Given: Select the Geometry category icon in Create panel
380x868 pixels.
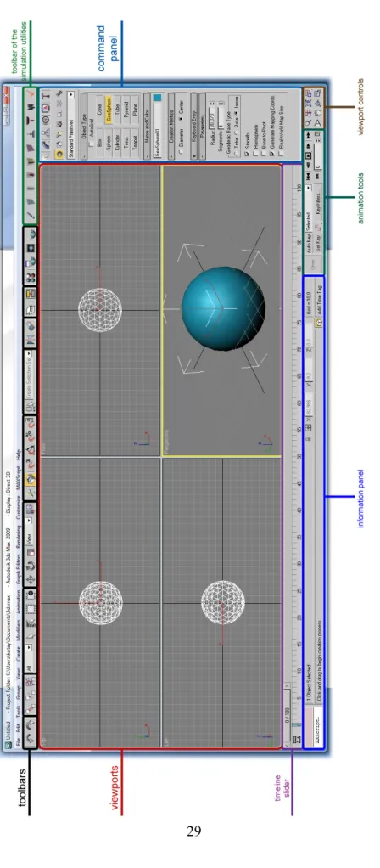Looking at the screenshot, I should point(59,154).
